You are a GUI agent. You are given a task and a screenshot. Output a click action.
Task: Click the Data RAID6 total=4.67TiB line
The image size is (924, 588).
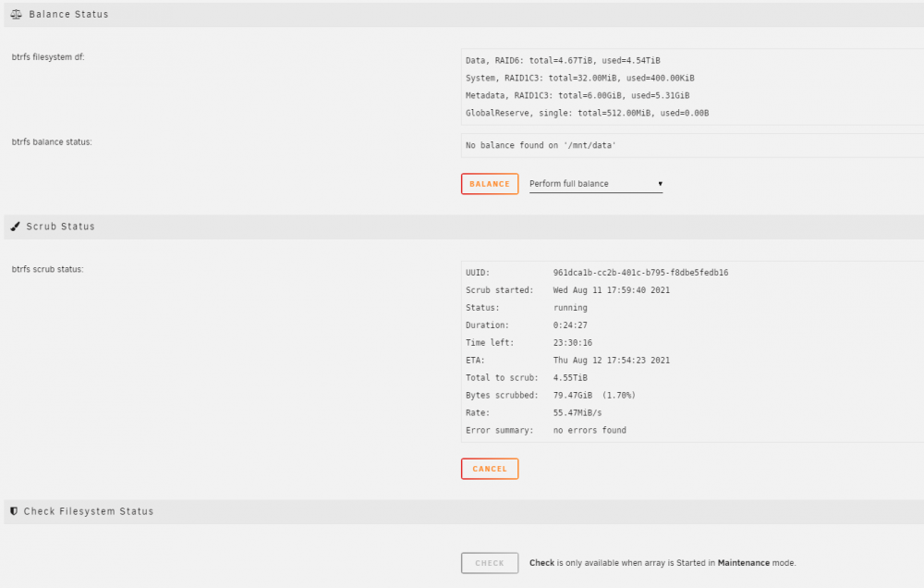pyautogui.click(x=563, y=60)
